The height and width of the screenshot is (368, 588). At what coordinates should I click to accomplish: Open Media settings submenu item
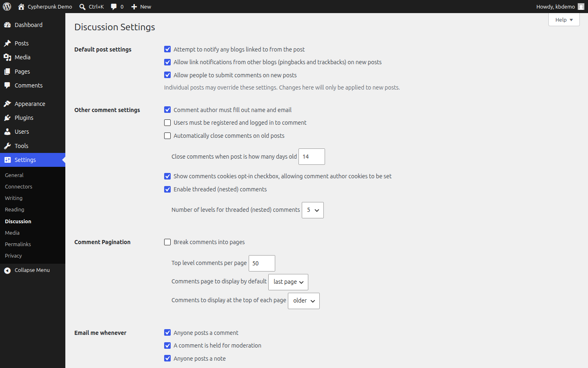coord(12,233)
